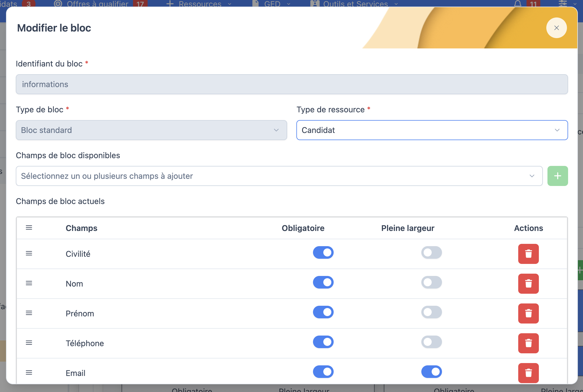Click the drag handle in the table header
583x392 pixels.
29,228
